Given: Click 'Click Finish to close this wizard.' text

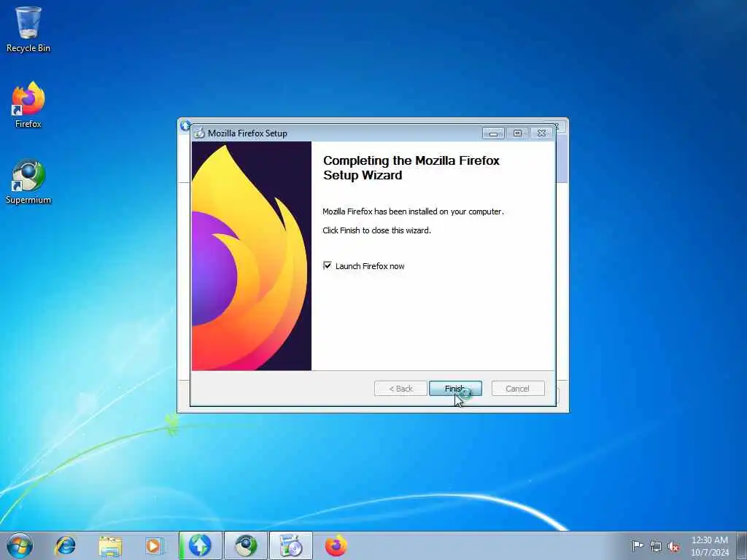Looking at the screenshot, I should 376,230.
